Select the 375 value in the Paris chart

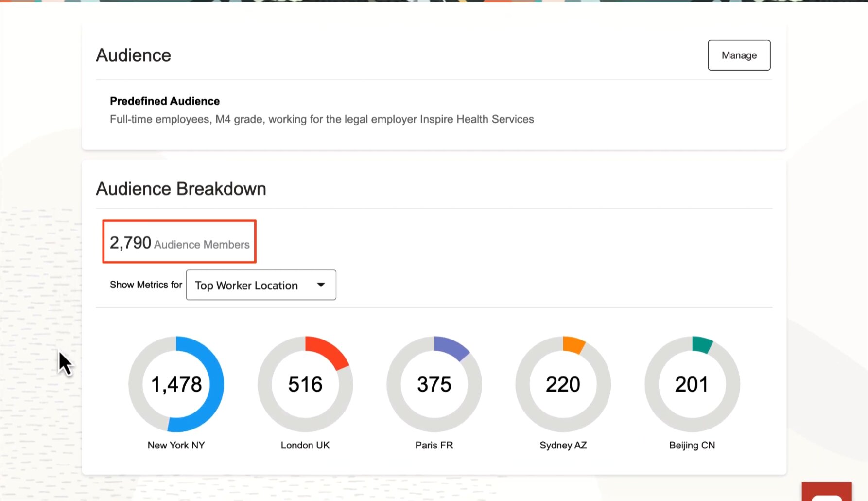pos(434,384)
